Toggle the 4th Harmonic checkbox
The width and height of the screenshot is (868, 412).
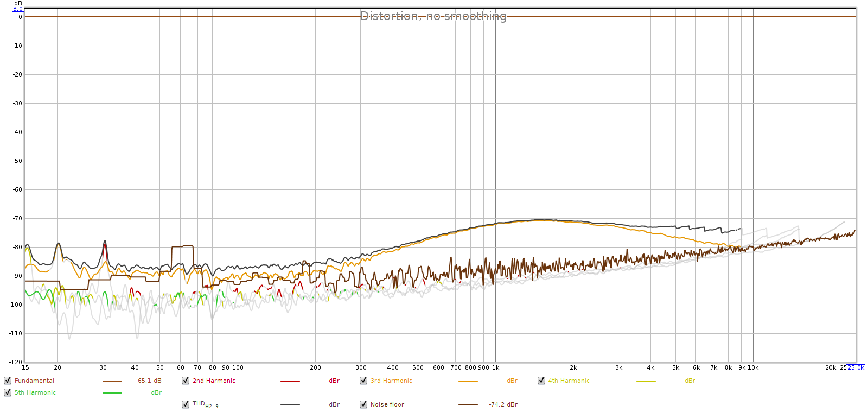point(541,381)
